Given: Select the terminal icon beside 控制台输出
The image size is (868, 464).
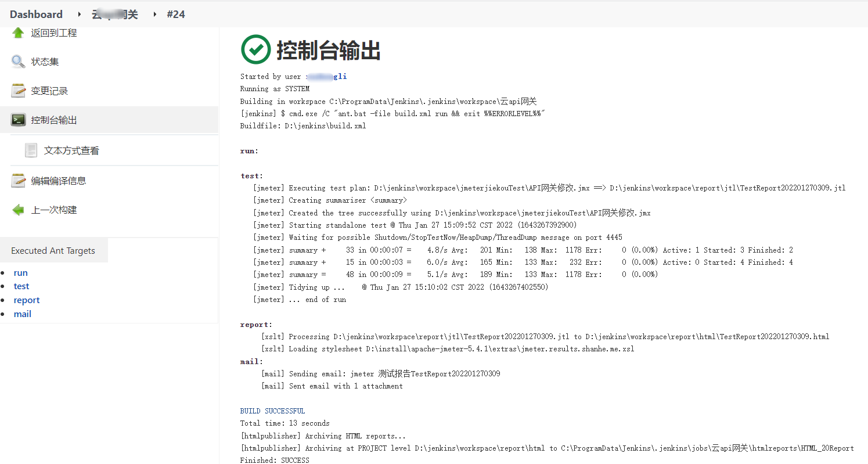Looking at the screenshot, I should click(x=18, y=120).
